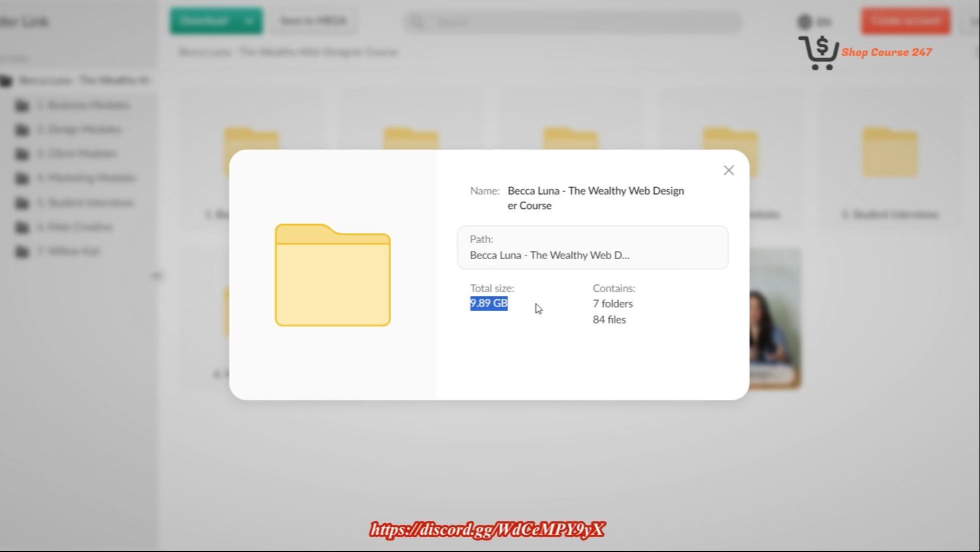Click the highlighted 9.89 GB size value
The width and height of the screenshot is (980, 552).
pos(489,304)
